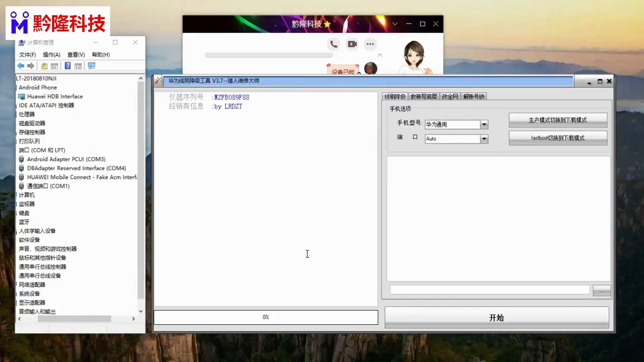Select the 键盘 entry

[24, 213]
